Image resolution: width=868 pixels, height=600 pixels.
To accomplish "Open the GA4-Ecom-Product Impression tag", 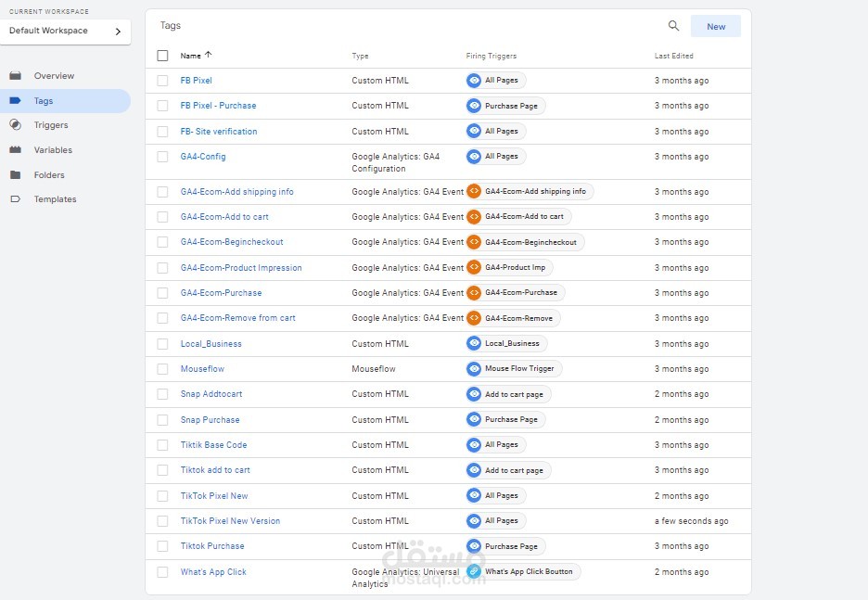I will 241,267.
